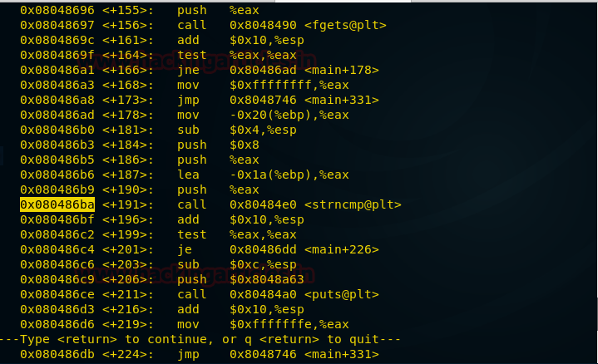Click the puts@plt function reference
This screenshot has width=598, height=364.
[x=346, y=294]
